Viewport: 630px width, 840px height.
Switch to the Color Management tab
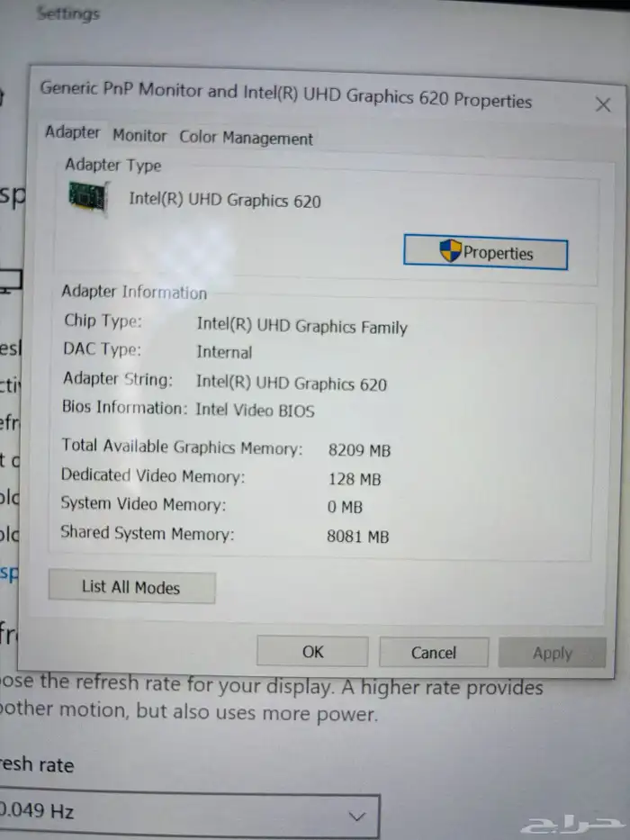(246, 138)
